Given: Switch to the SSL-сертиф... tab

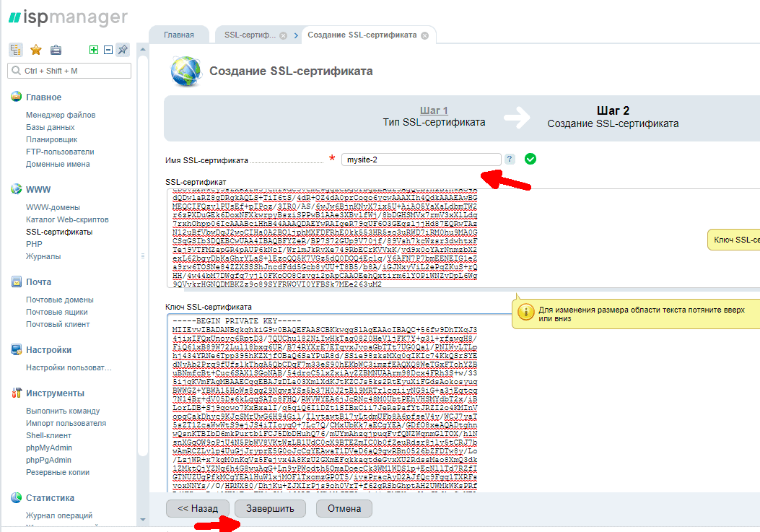Looking at the screenshot, I should point(250,35).
